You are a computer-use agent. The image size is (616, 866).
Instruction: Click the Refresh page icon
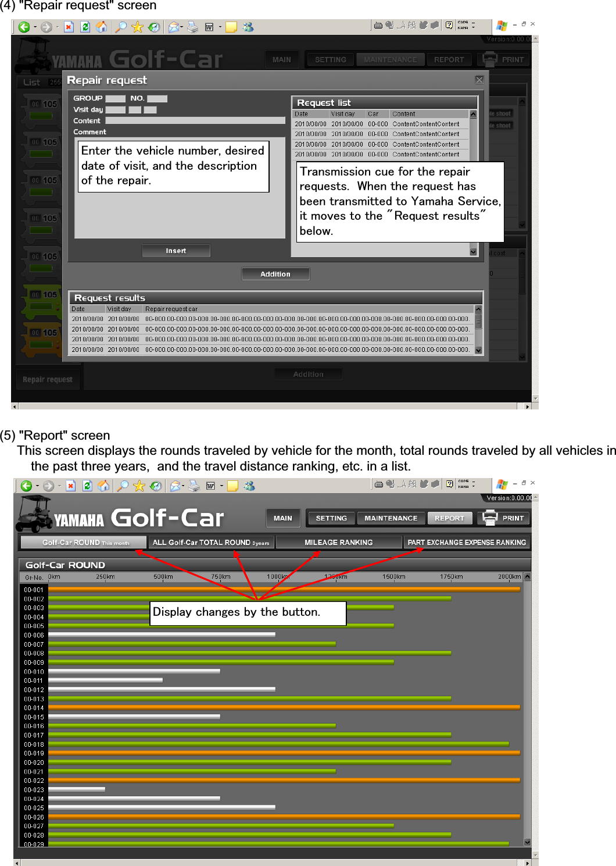85,26
